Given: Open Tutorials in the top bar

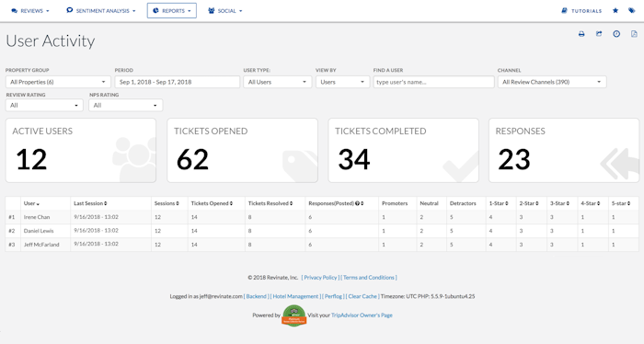Looking at the screenshot, I should [x=581, y=11].
